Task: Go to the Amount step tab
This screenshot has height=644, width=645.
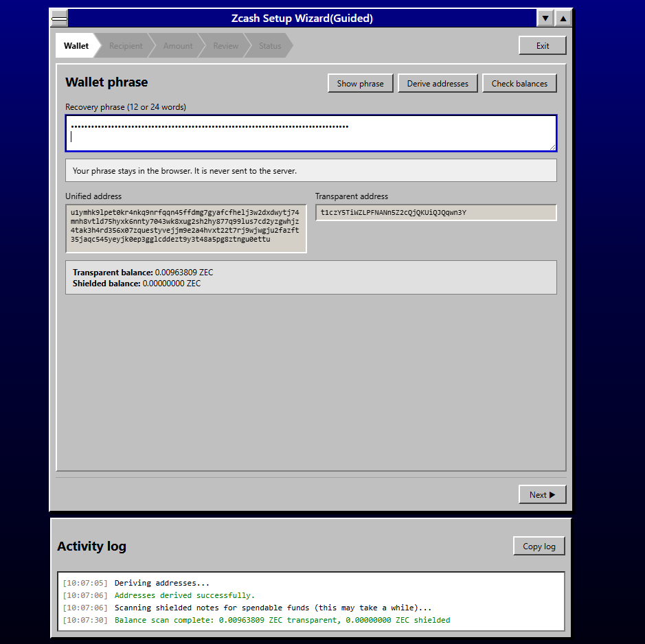Action: [178, 45]
